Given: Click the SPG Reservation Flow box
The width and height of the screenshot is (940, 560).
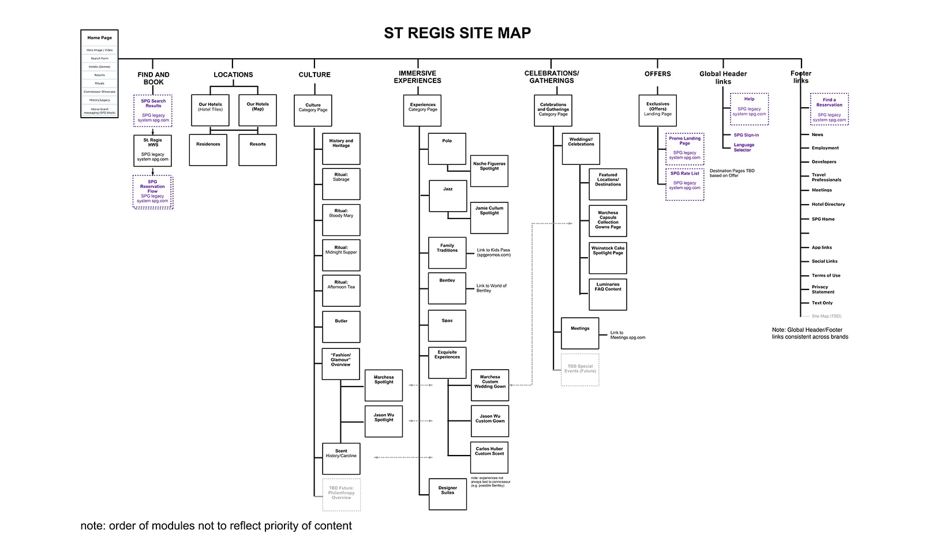Looking at the screenshot, I should pyautogui.click(x=152, y=191).
